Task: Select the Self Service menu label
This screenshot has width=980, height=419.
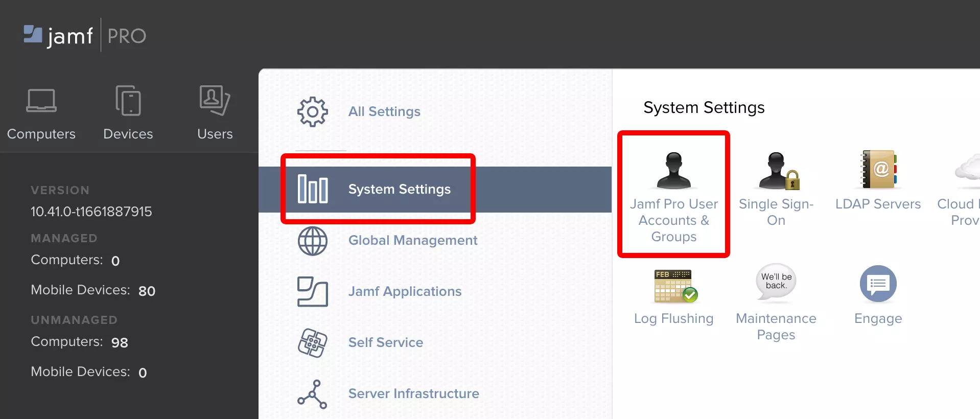Action: point(386,342)
